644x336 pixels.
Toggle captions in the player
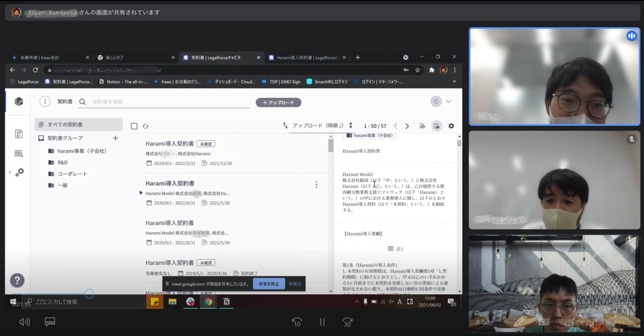coord(50,322)
